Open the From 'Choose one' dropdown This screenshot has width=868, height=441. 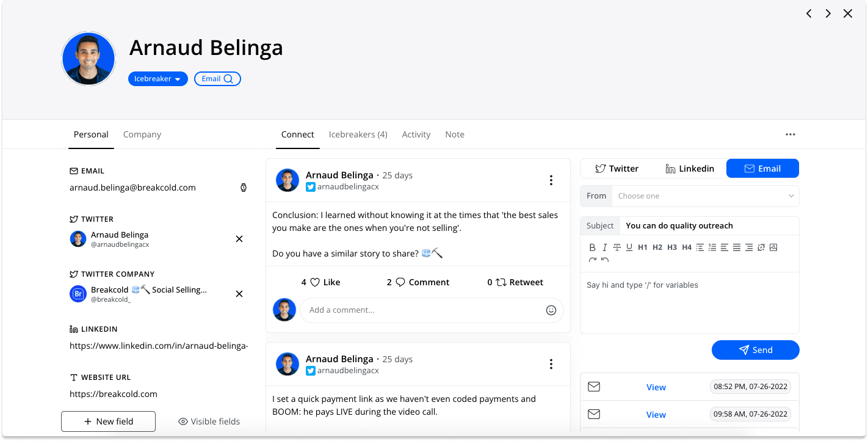point(706,196)
